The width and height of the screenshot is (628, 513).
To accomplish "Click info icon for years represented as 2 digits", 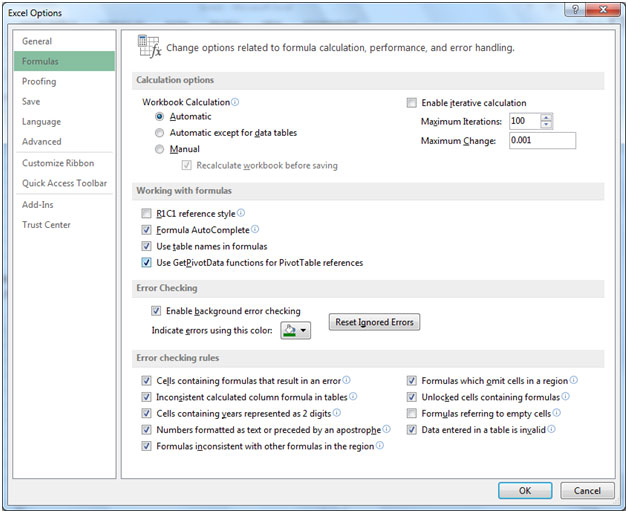I will pyautogui.click(x=337, y=413).
